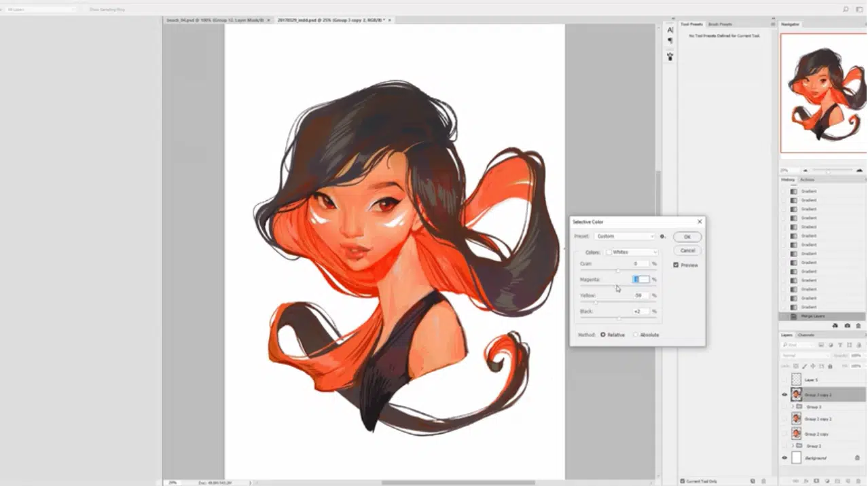Image resolution: width=868 pixels, height=486 pixels.
Task: Open the Brush Presets tab
Action: click(720, 24)
